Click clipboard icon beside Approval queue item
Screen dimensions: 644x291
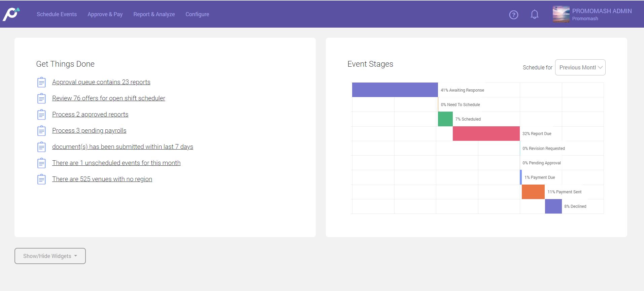[x=41, y=82]
